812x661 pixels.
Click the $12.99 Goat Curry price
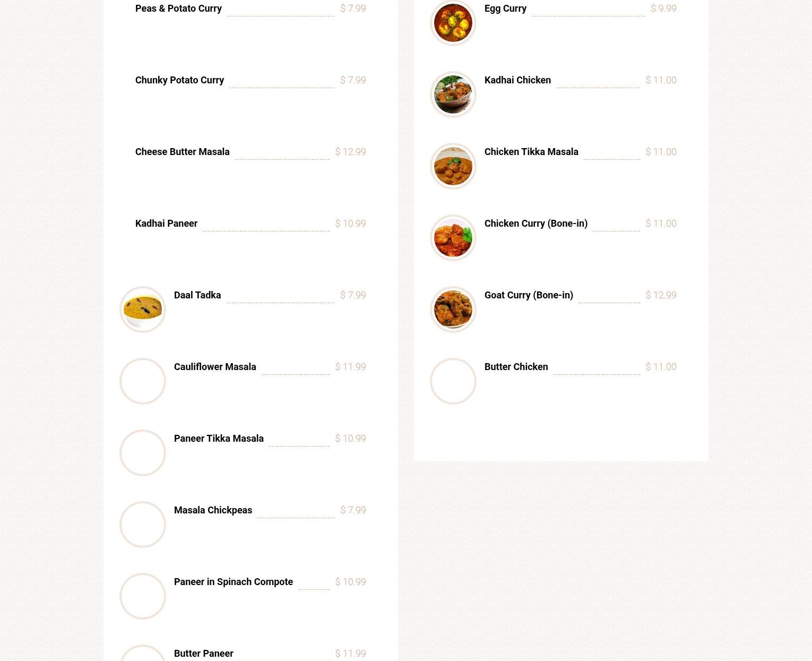(661, 295)
